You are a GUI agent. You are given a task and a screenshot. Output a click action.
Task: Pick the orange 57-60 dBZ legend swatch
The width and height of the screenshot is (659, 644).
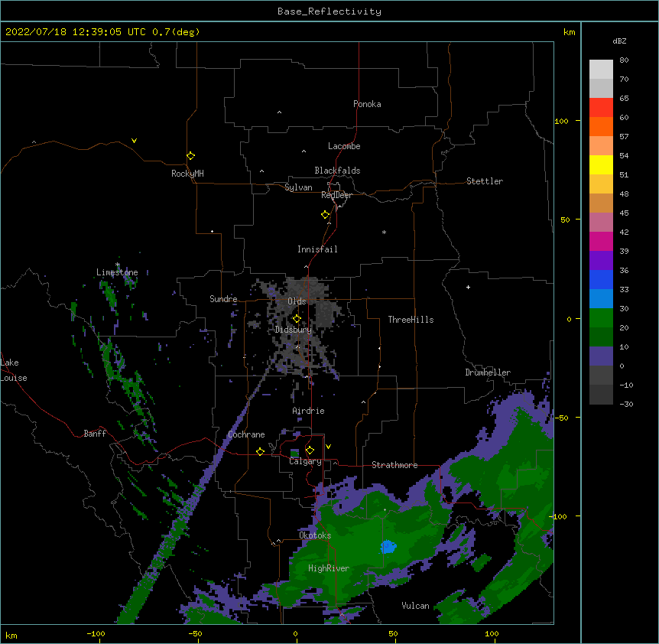[601, 126]
